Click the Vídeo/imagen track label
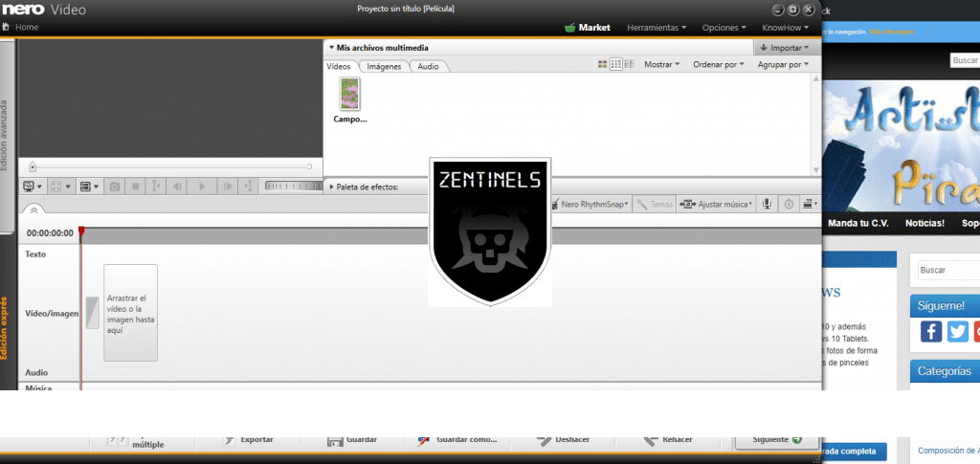Screen dimensions: 980x464 [x=52, y=314]
